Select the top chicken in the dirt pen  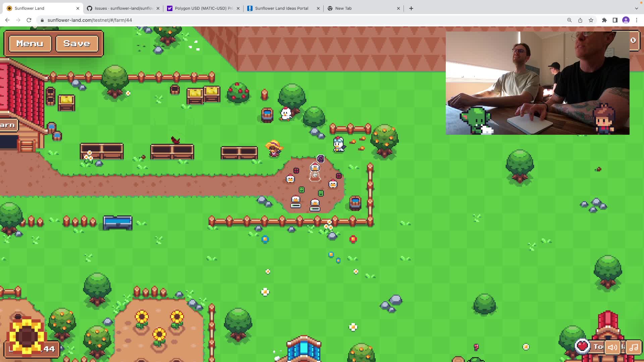tap(315, 167)
